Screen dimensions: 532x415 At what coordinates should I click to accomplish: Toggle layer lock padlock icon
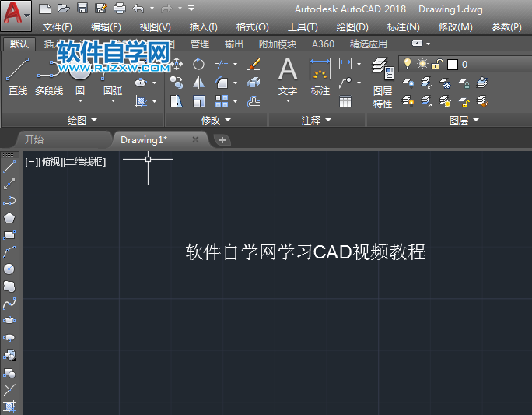pos(437,64)
